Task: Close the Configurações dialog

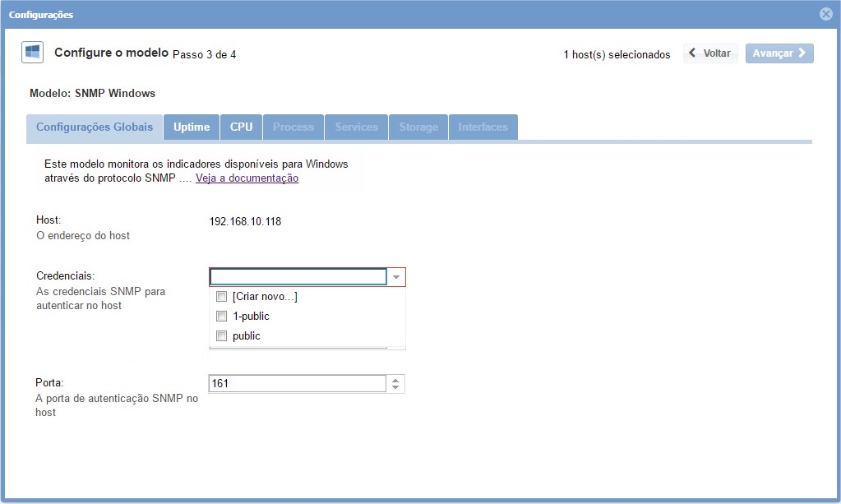Action: pyautogui.click(x=826, y=14)
